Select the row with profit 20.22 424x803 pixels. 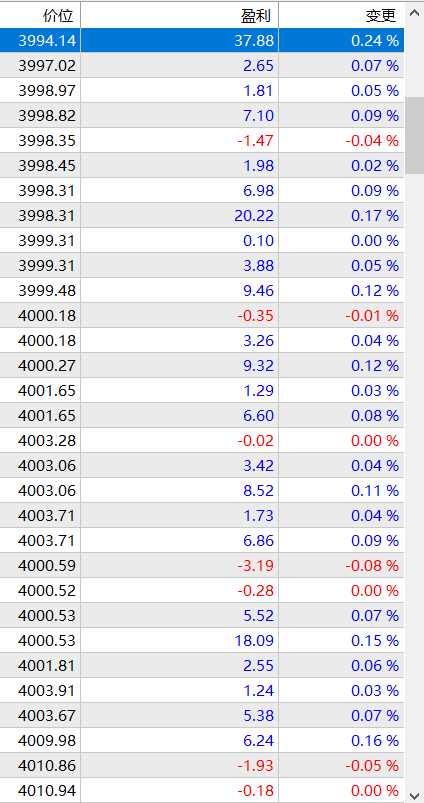[x=202, y=216]
